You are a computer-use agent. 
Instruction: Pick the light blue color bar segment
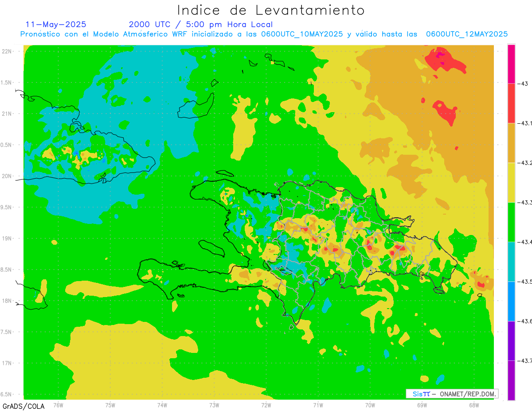(x=511, y=301)
